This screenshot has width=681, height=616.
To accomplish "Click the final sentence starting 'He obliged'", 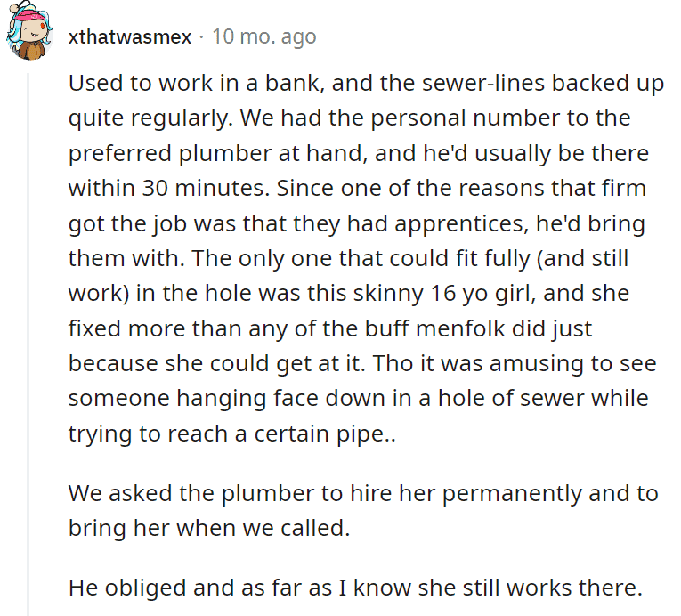I will (355, 588).
